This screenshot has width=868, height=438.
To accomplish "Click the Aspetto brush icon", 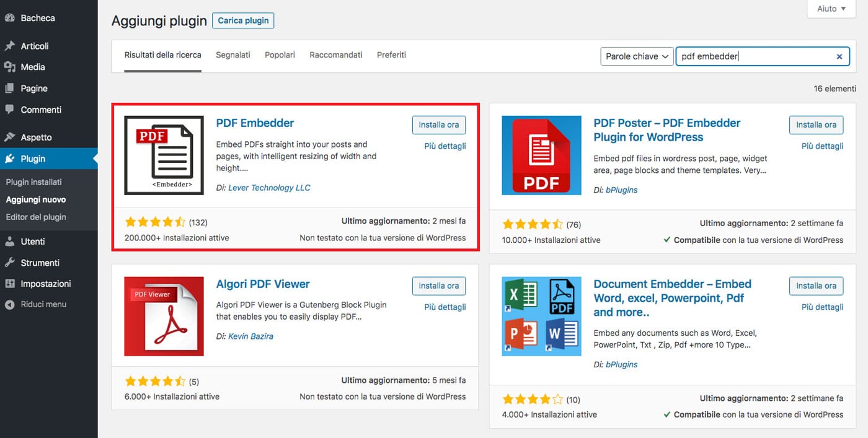I will point(9,137).
